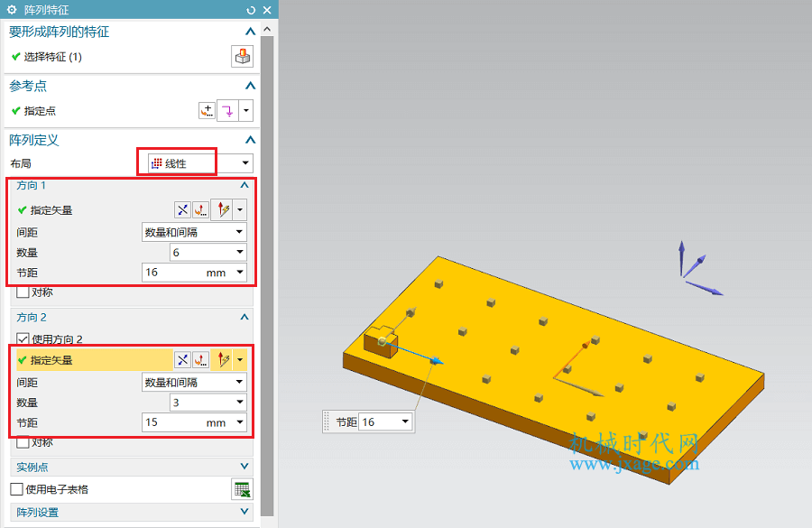Open the 布局 线性 layout dropdown
The height and width of the screenshot is (528, 812).
point(200,163)
